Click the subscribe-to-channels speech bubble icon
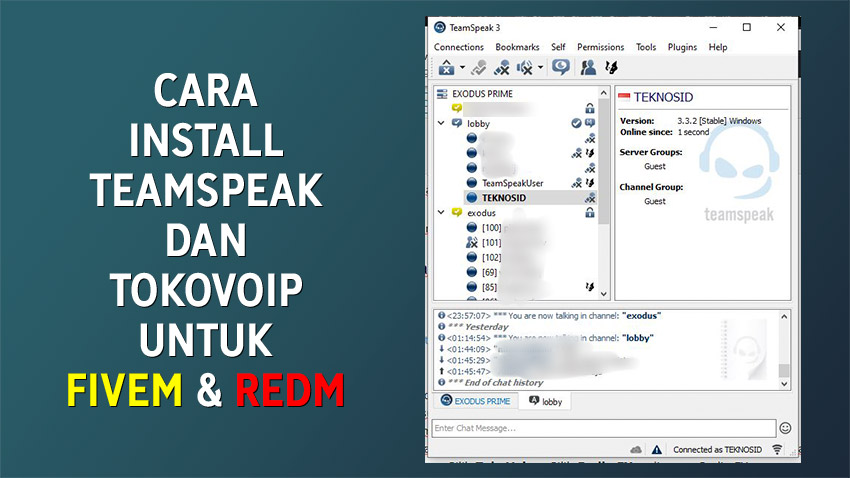Viewport: 850px width, 478px height. [x=561, y=67]
